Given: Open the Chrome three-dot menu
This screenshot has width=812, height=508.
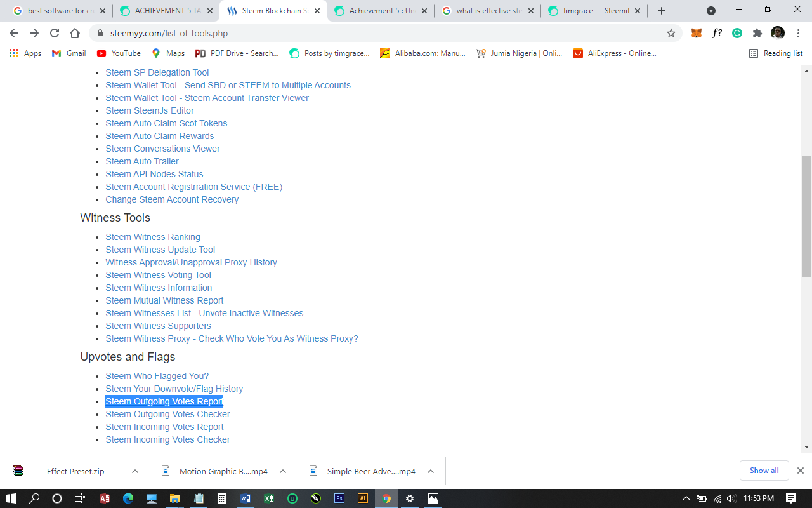Looking at the screenshot, I should coord(798,32).
